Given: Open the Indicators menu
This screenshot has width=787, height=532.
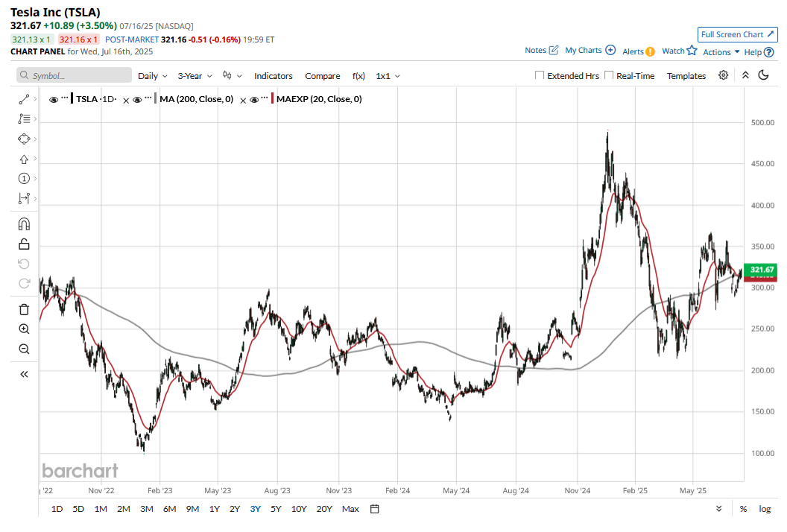Looking at the screenshot, I should tap(273, 76).
